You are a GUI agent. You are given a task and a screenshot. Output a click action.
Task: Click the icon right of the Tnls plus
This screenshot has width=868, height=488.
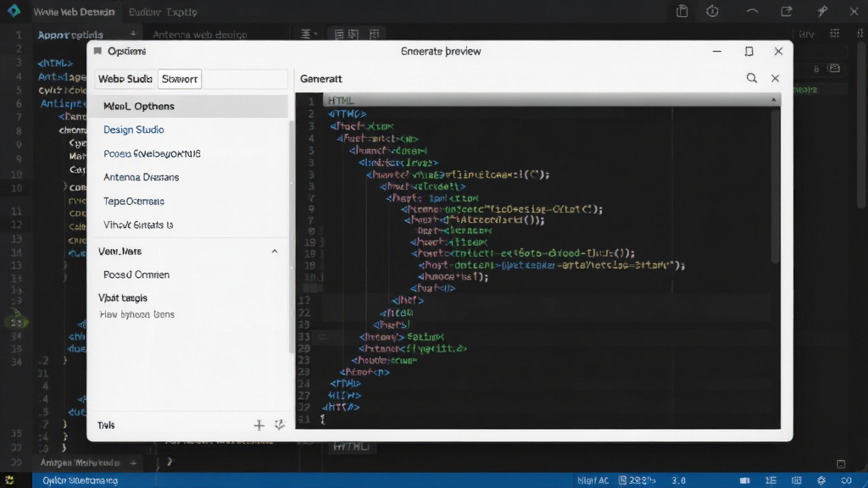click(x=280, y=425)
